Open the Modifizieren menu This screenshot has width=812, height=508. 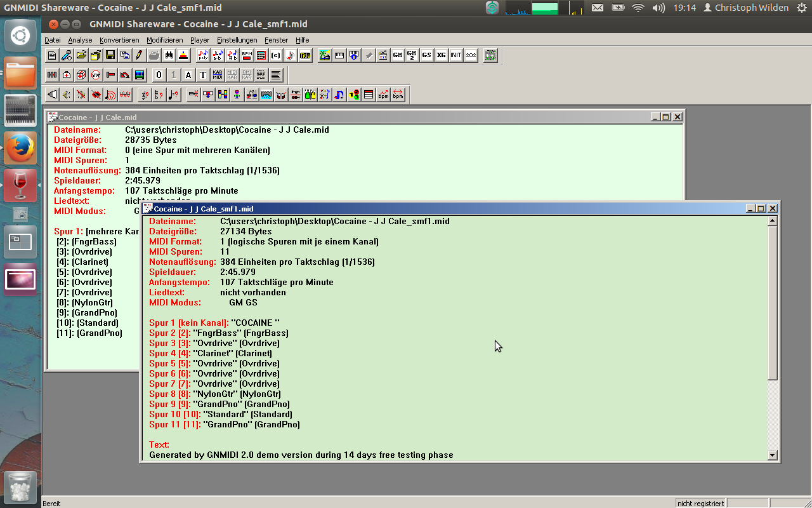pyautogui.click(x=165, y=40)
